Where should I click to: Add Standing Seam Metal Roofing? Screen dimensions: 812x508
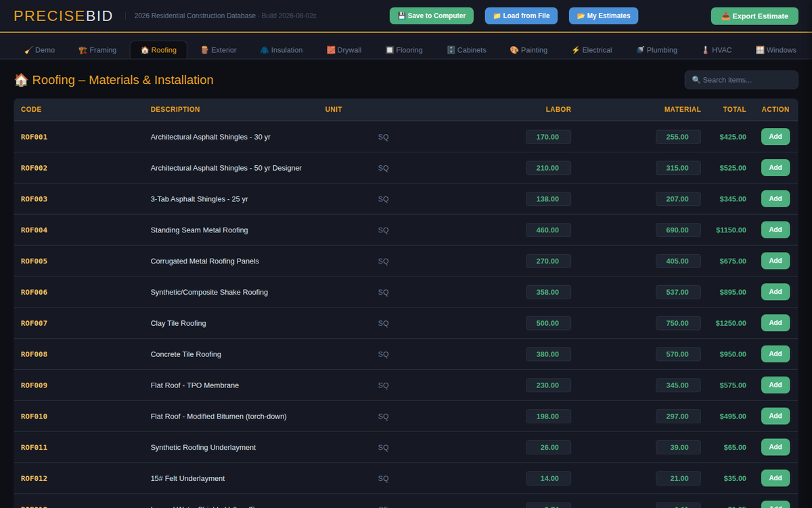775,230
